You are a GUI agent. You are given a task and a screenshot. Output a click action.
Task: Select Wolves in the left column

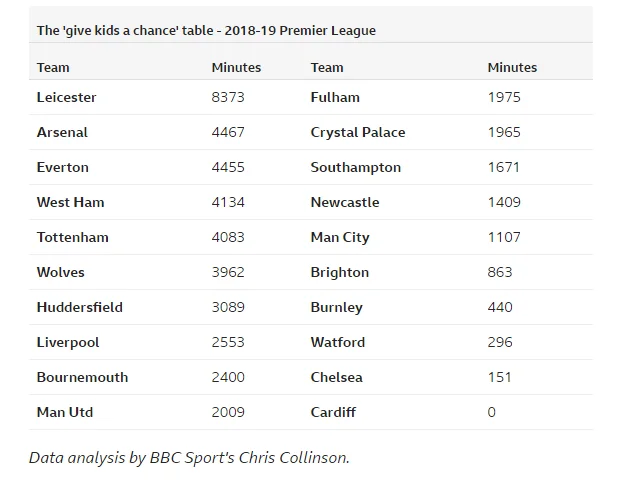[x=60, y=272]
